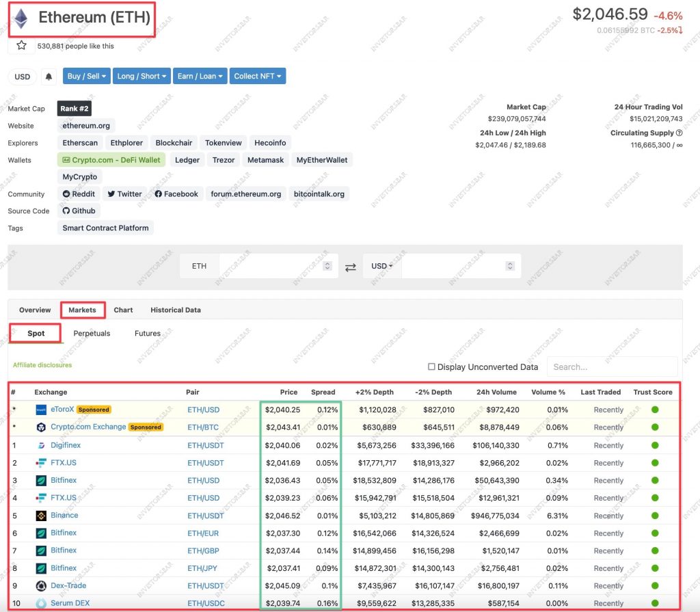Sort the table by 24h Volume header
Image resolution: width=700 pixels, height=612 pixels.
496,393
